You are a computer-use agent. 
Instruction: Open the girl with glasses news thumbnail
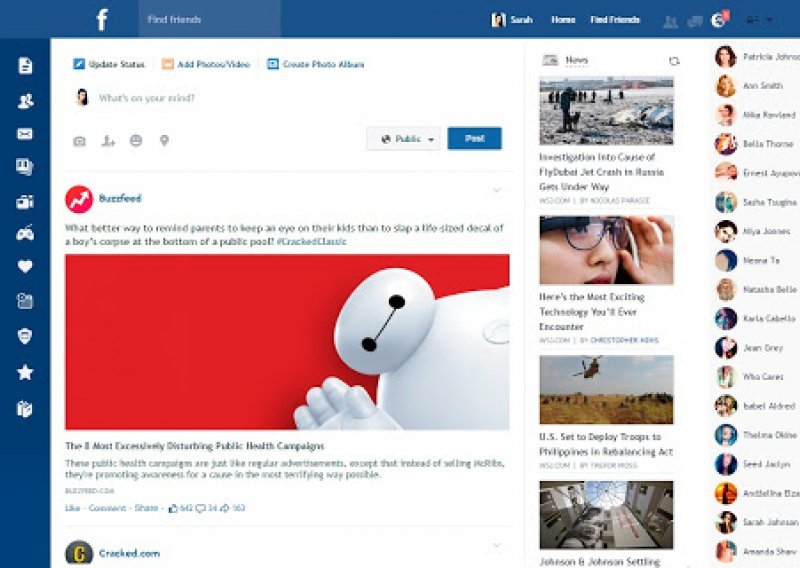[x=606, y=250]
